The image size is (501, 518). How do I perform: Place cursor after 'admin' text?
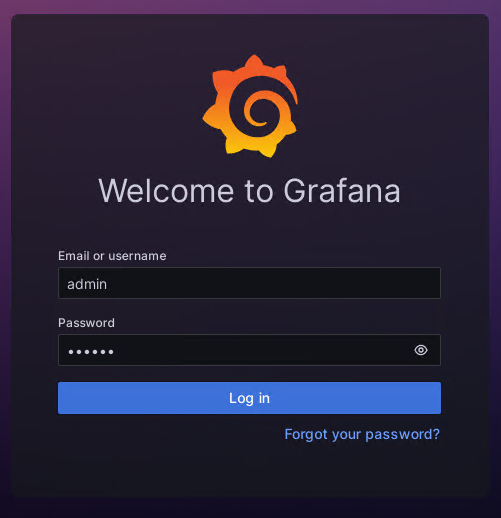point(108,284)
